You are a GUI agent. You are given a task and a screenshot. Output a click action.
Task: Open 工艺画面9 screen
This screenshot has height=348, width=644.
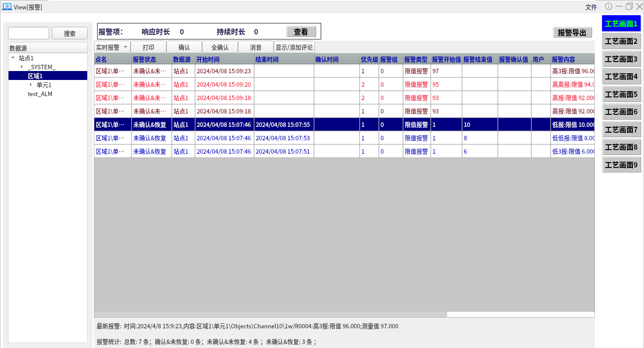[621, 165]
